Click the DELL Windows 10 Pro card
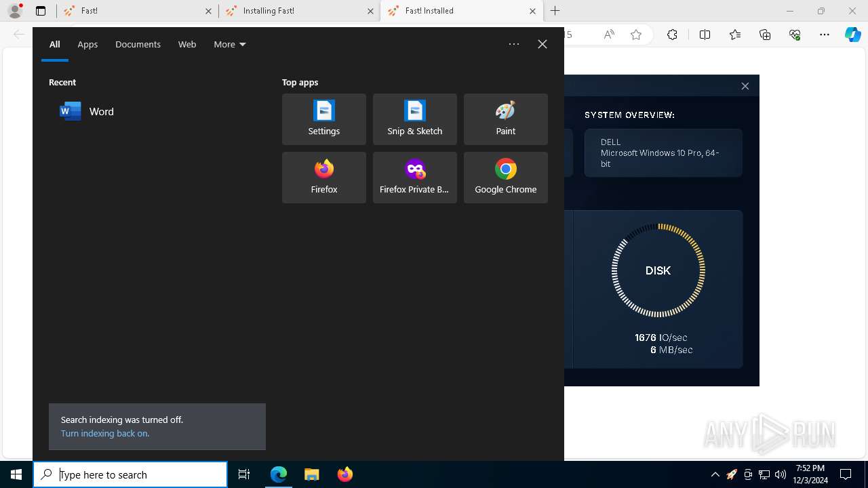The width and height of the screenshot is (868, 488). tap(663, 153)
